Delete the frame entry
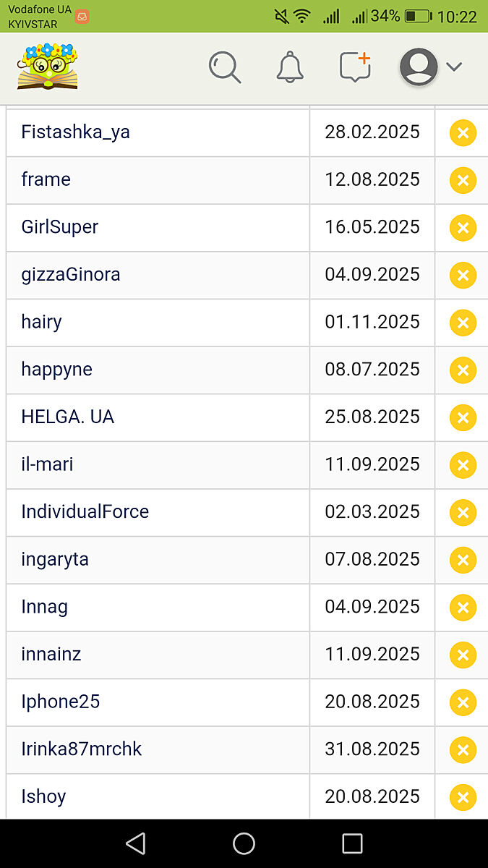The height and width of the screenshot is (868, 488). tap(463, 180)
